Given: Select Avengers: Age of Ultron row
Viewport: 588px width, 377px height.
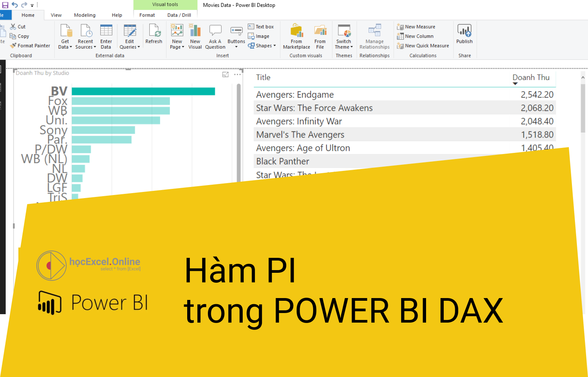Looking at the screenshot, I should click(405, 148).
